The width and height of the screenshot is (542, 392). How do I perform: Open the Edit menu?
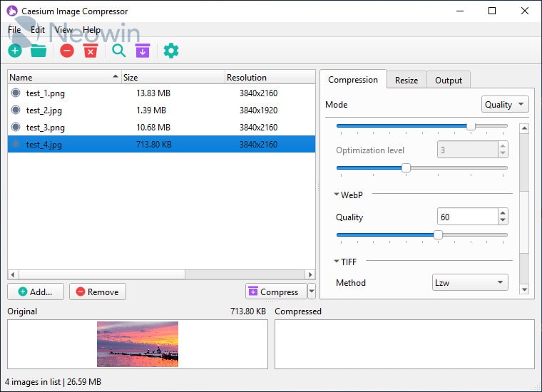[38, 30]
